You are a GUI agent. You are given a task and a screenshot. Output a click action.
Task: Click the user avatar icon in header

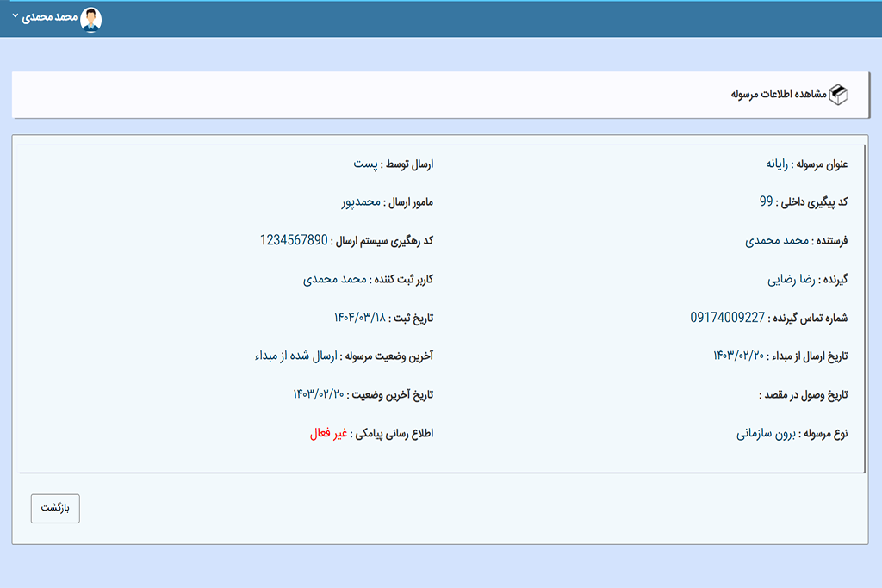click(90, 19)
